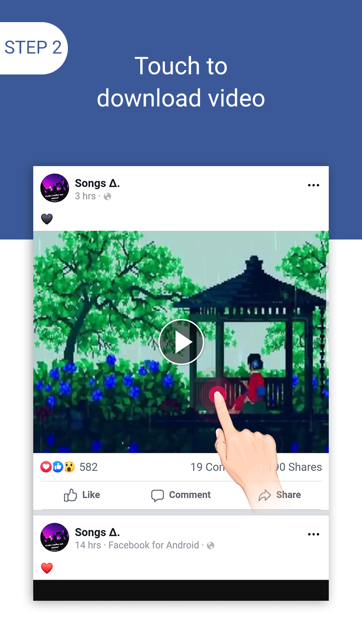This screenshot has height=644, width=362.
Task: Click the STEP 2 label
Action: (x=33, y=48)
